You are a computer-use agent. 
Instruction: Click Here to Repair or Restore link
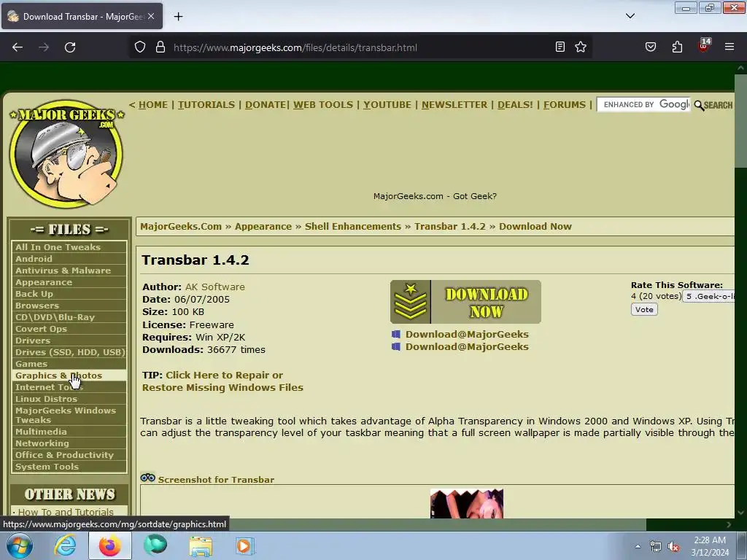click(x=222, y=381)
